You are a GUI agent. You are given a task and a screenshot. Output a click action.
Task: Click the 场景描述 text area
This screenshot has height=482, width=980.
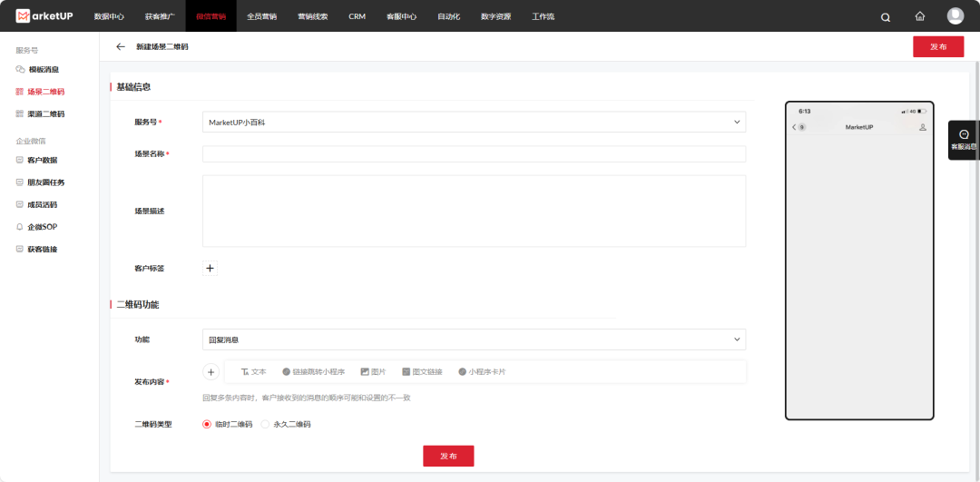474,211
